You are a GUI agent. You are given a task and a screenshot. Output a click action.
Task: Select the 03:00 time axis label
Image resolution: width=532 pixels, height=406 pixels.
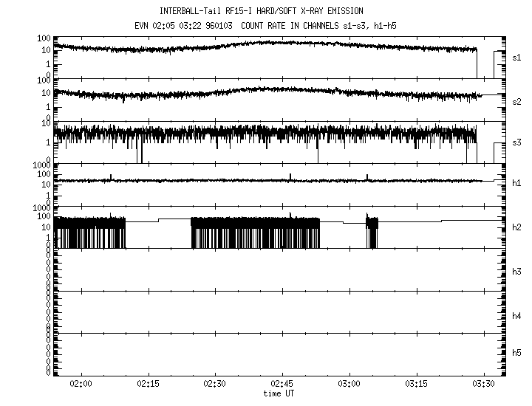[x=349, y=384]
